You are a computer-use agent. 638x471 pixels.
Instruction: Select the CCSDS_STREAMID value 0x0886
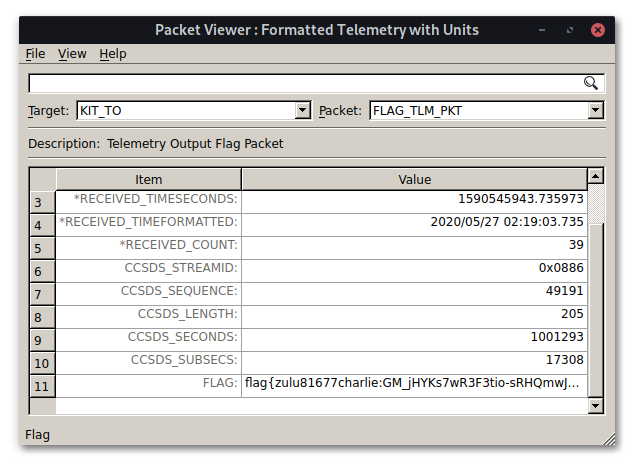412,268
